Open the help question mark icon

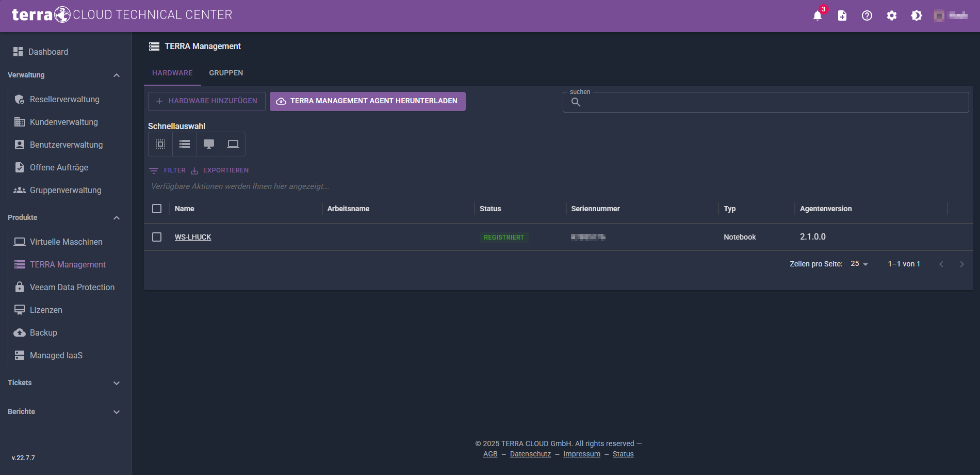[867, 15]
